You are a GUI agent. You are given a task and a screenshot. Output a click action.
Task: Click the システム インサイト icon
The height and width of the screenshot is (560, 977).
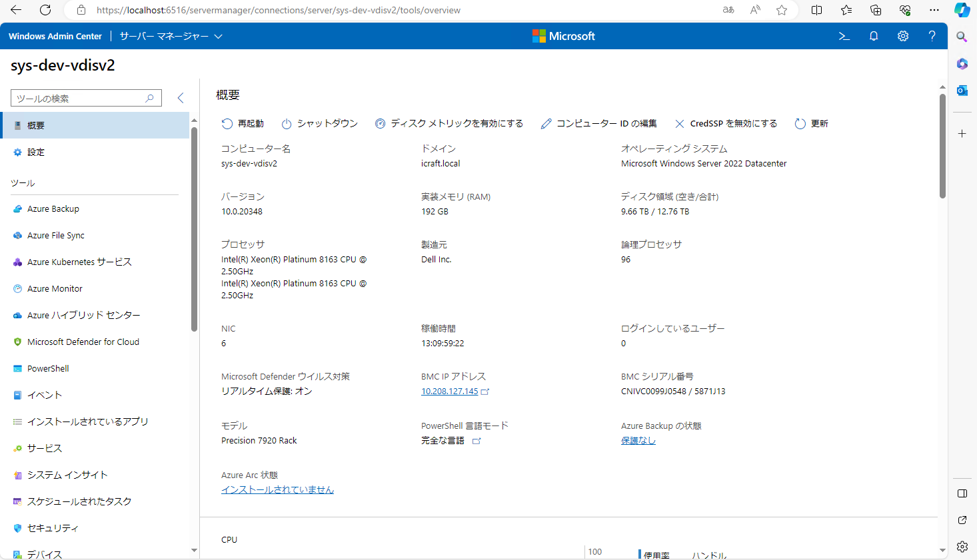(x=17, y=475)
